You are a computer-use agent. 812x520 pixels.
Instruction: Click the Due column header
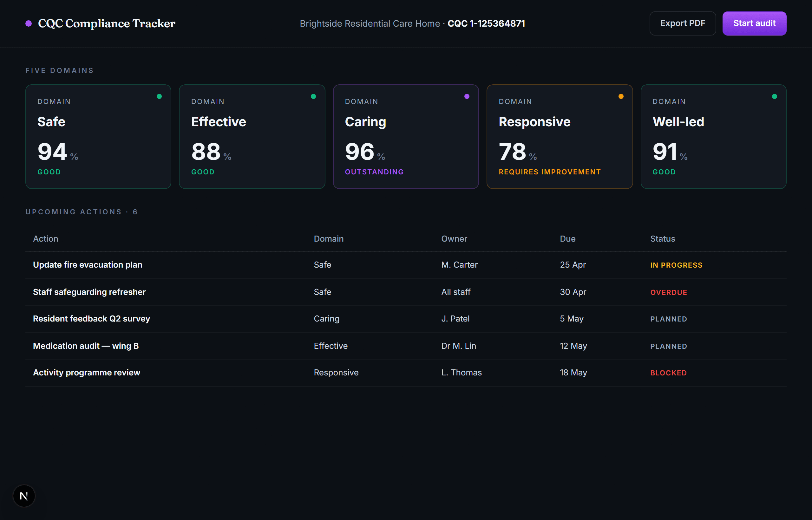[567, 239]
